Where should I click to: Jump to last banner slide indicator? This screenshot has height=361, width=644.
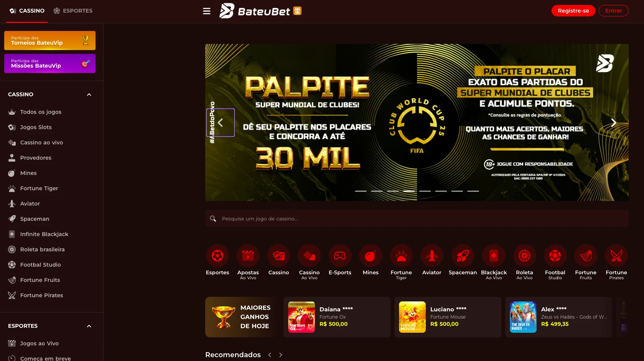point(473,191)
